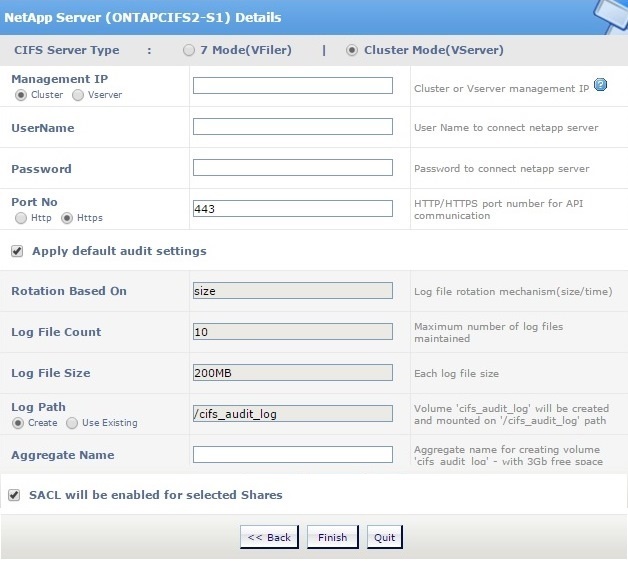The width and height of the screenshot is (628, 561).
Task: Click 'Log file rotation mechanism(size/time)' text
Action: 513,292
